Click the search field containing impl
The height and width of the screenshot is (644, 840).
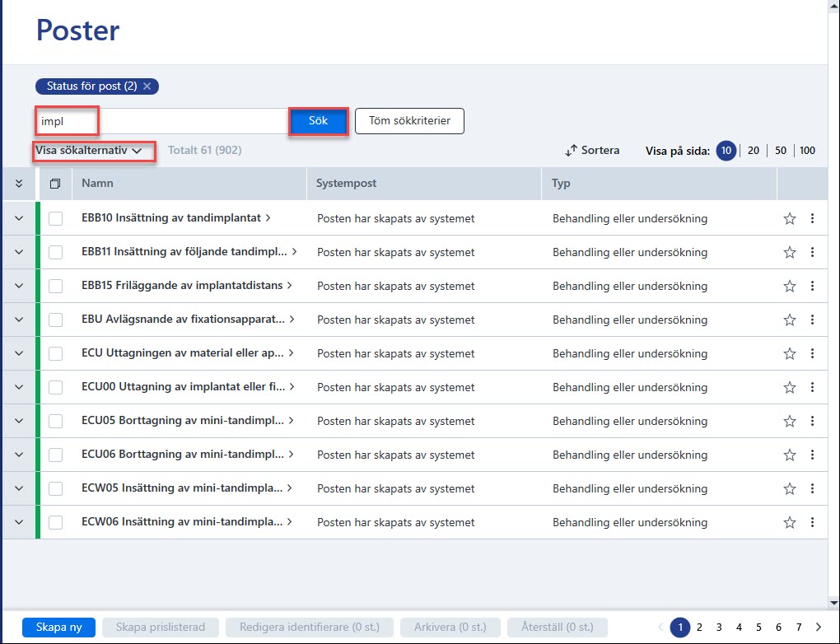[x=161, y=121]
